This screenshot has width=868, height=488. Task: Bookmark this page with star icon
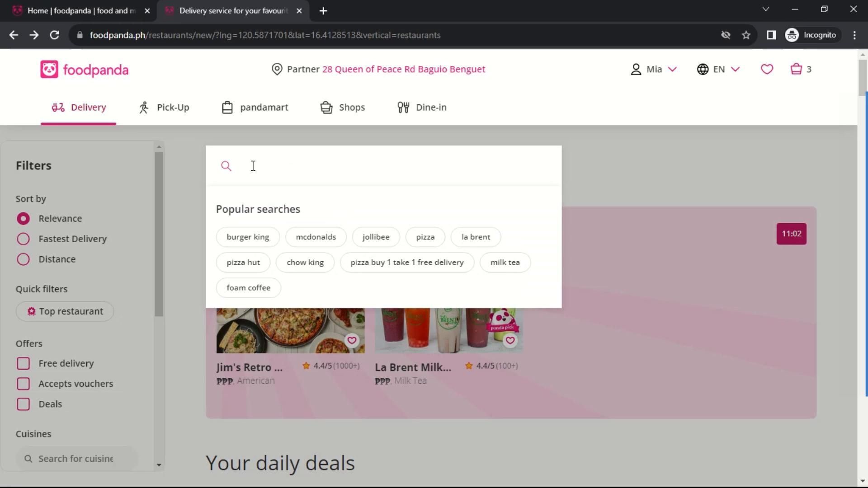(746, 35)
